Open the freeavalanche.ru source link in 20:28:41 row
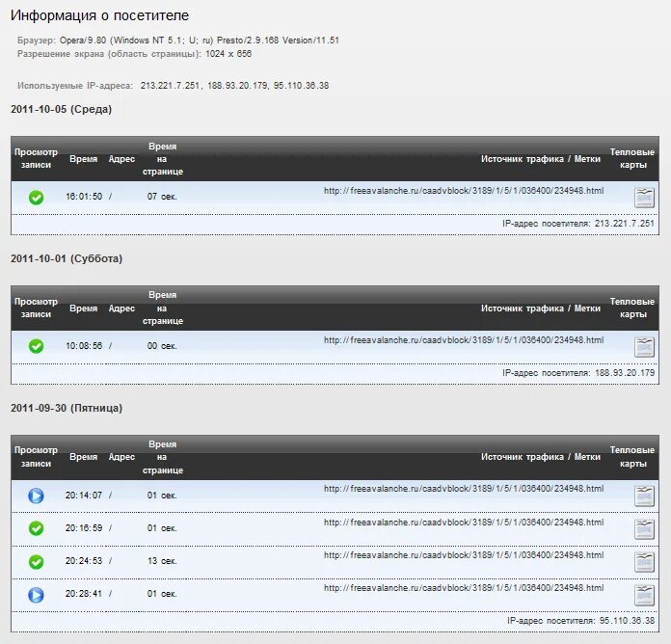This screenshot has height=644, width=671. [x=464, y=588]
